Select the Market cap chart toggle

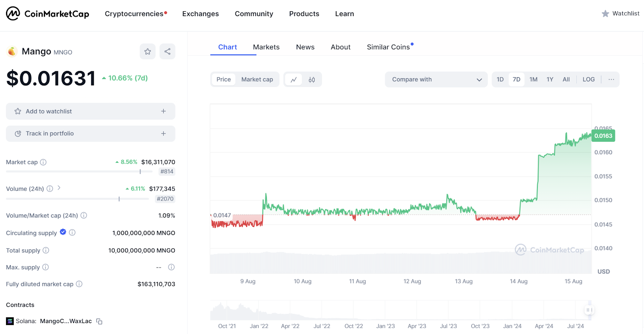tap(257, 79)
